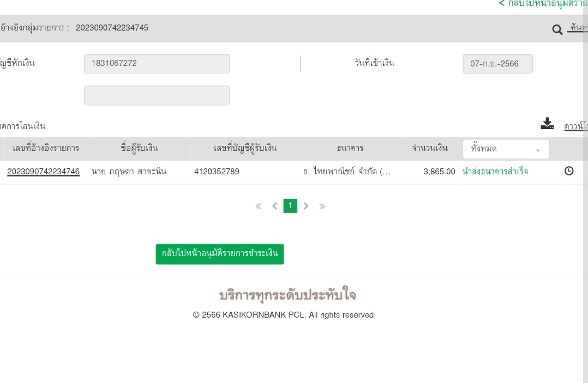Go to the first page of results
Screen dimensions: 588x383
pos(259,206)
